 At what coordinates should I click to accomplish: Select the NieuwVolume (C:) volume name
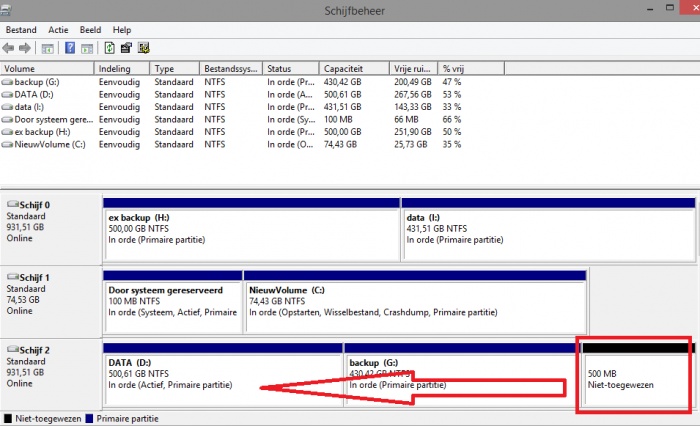(x=50, y=145)
